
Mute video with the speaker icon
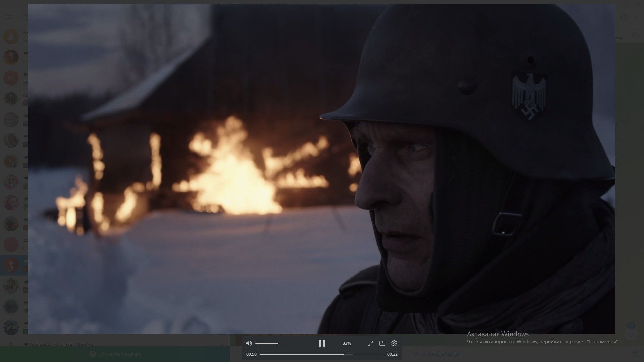(x=249, y=343)
